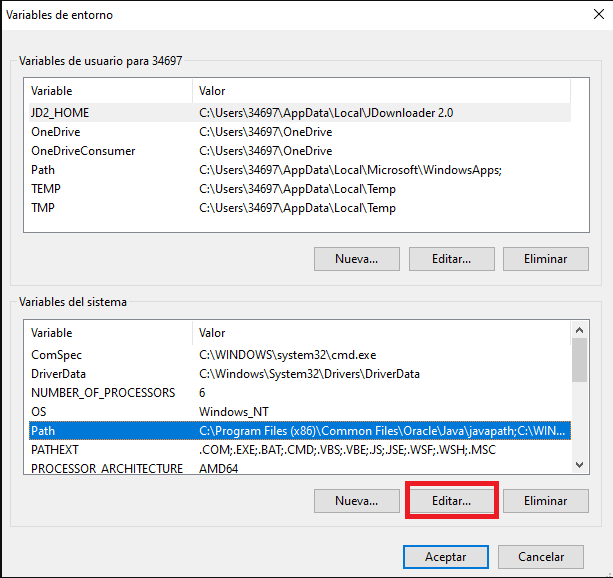Select the system Path variable with javapath
The height and width of the screenshot is (578, 613).
tap(300, 431)
